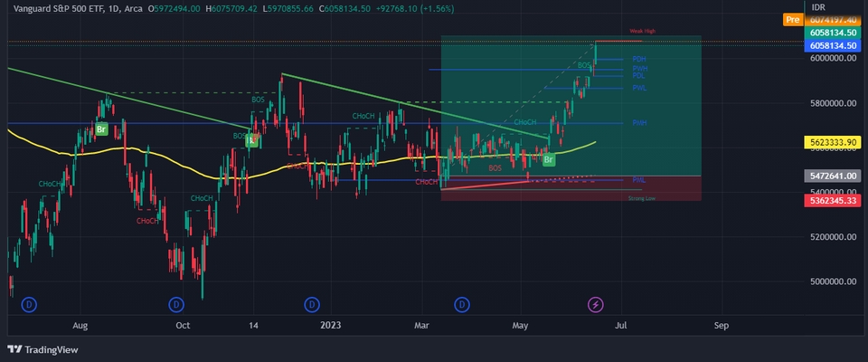Screen dimensions: 868x362
Task: Click the Sep label on time axis
Action: (x=721, y=326)
